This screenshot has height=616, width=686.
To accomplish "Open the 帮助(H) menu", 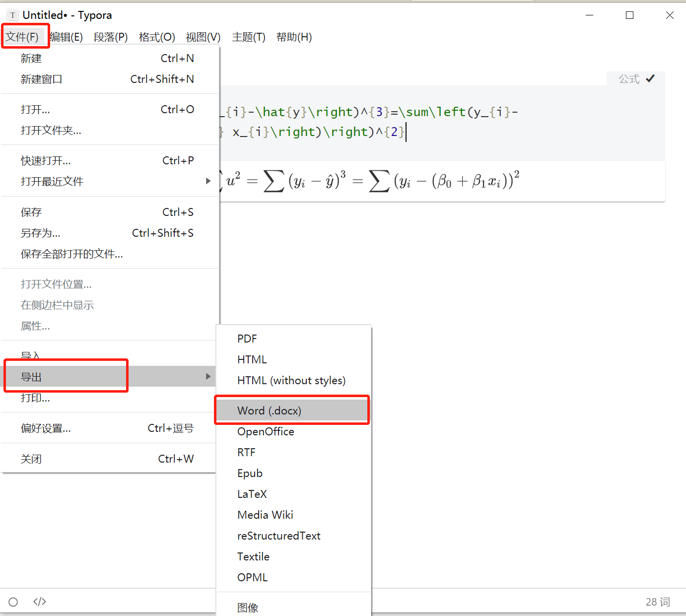I will click(294, 37).
